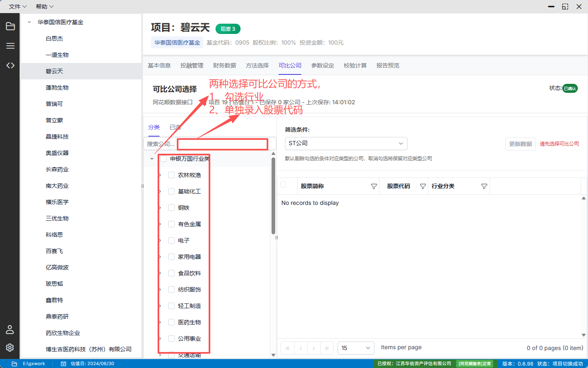Click calendar icon beside 估值日 in status bar
The height and width of the screenshot is (368, 588).
[63, 364]
